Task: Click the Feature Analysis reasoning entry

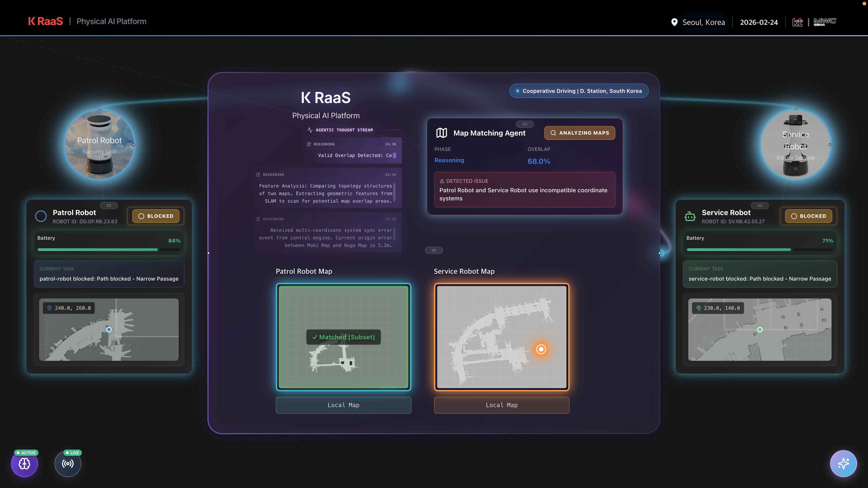Action: tap(328, 188)
